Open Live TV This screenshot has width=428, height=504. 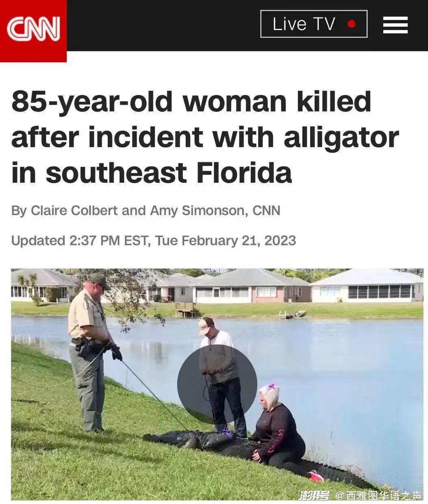click(x=314, y=24)
